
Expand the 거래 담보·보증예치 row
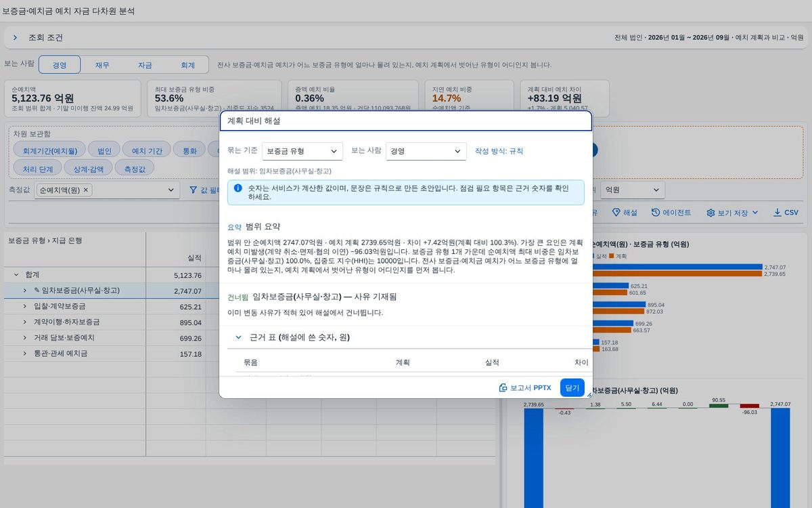[x=26, y=338]
